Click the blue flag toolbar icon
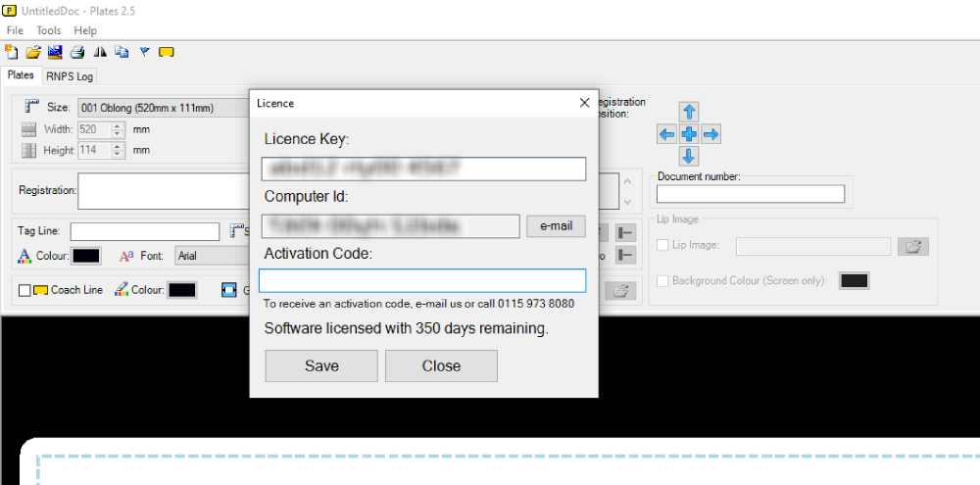The width and height of the screenshot is (980, 485). pos(144,52)
